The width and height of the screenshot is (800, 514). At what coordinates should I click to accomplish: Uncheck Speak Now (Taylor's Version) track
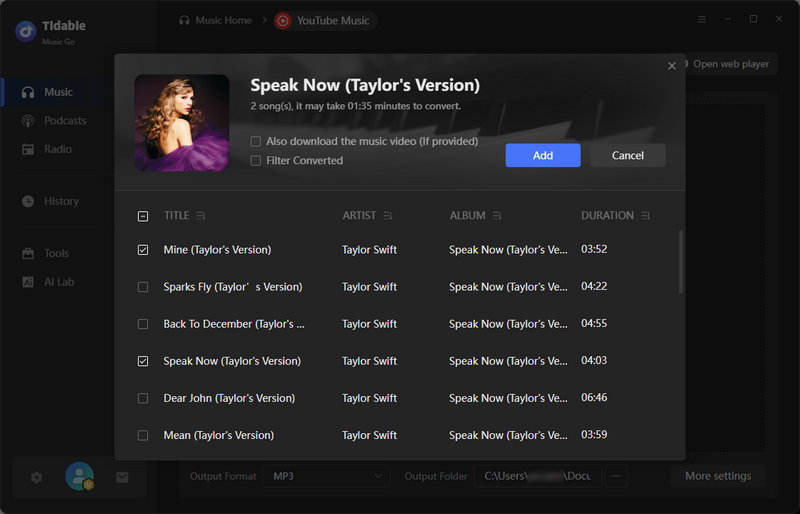(143, 361)
